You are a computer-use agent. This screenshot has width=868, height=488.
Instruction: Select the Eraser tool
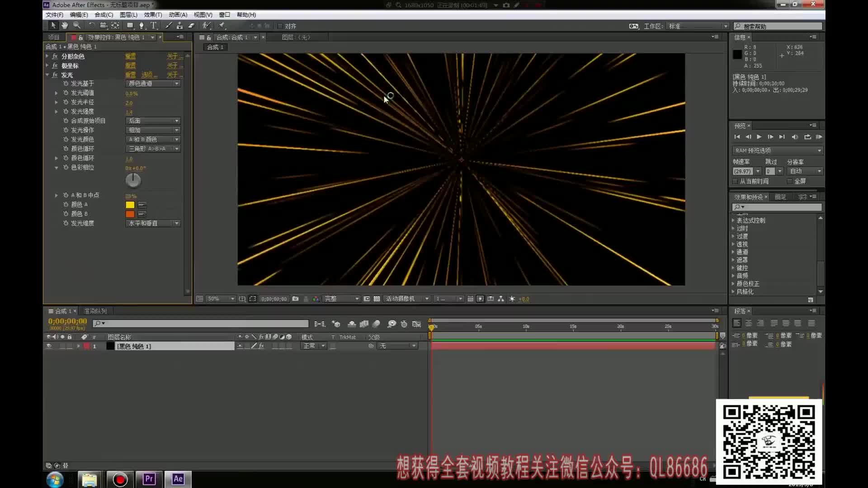(x=191, y=26)
